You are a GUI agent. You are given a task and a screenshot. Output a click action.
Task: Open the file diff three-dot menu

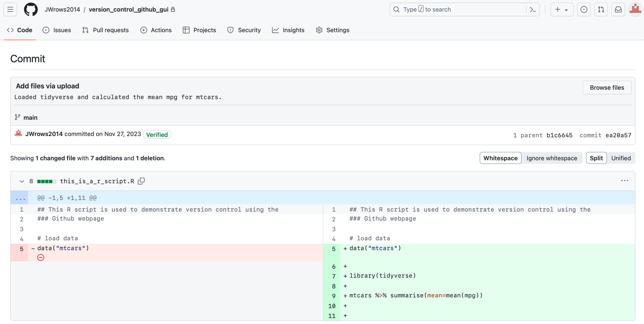624,180
